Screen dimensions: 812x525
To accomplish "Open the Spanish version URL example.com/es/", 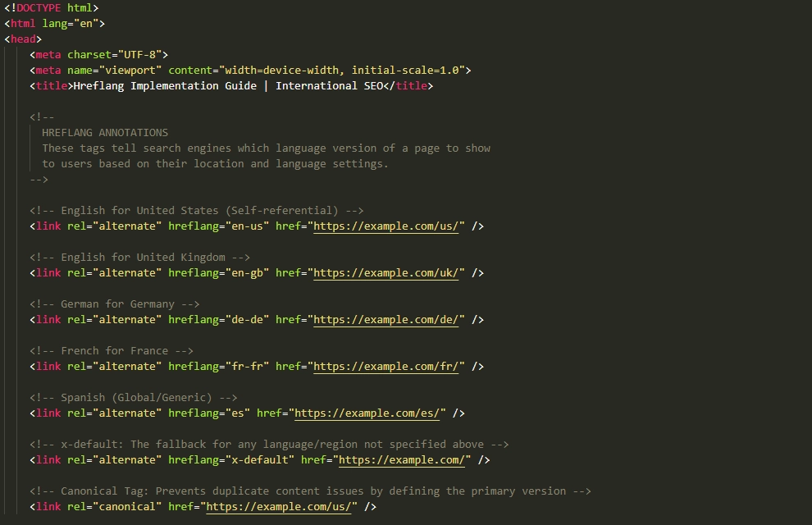I will click(367, 413).
